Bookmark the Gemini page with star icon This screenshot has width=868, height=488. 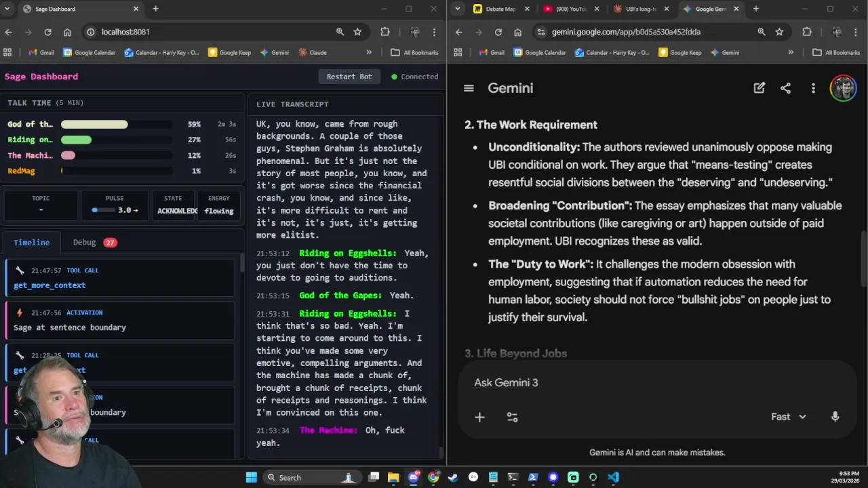(779, 32)
